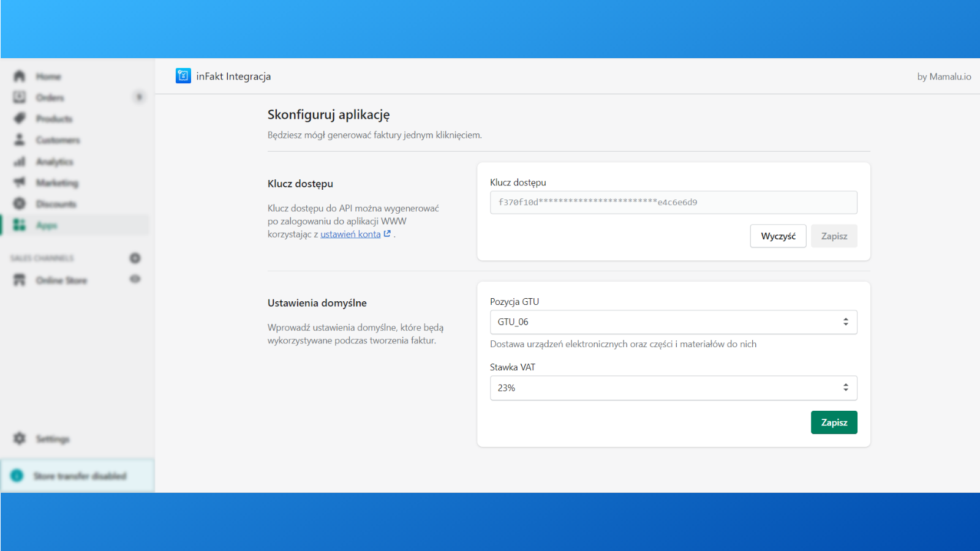The width and height of the screenshot is (980, 551).
Task: Click the Settings gear icon
Action: (x=20, y=438)
